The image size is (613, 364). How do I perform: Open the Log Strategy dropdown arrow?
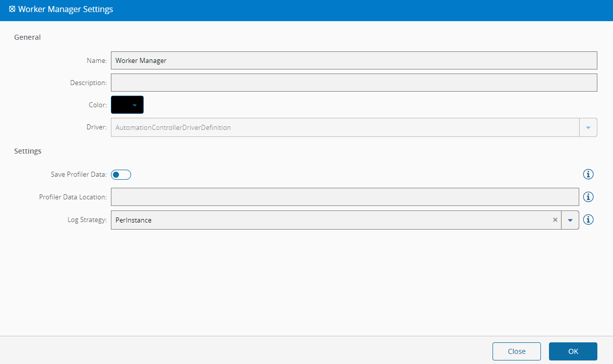point(570,220)
